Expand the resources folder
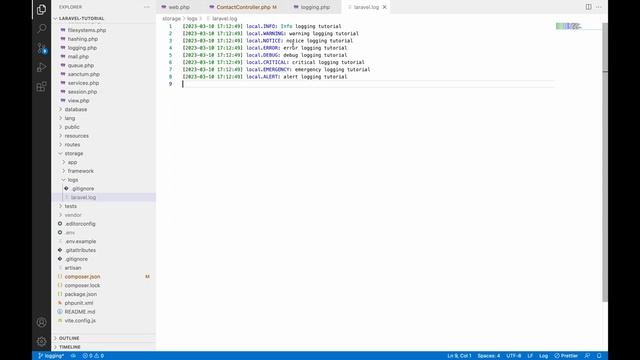Screen dimensions: 640x360 [x=76, y=136]
